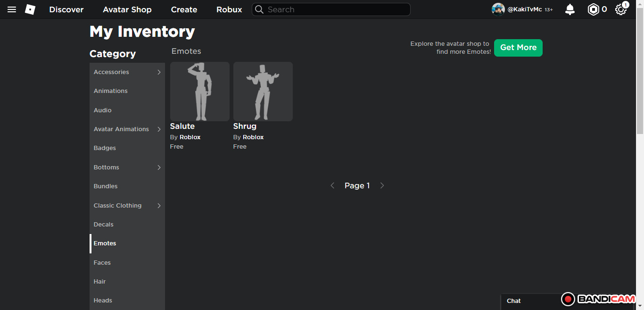
Task: Go to the next inventory page arrow
Action: pyautogui.click(x=382, y=185)
